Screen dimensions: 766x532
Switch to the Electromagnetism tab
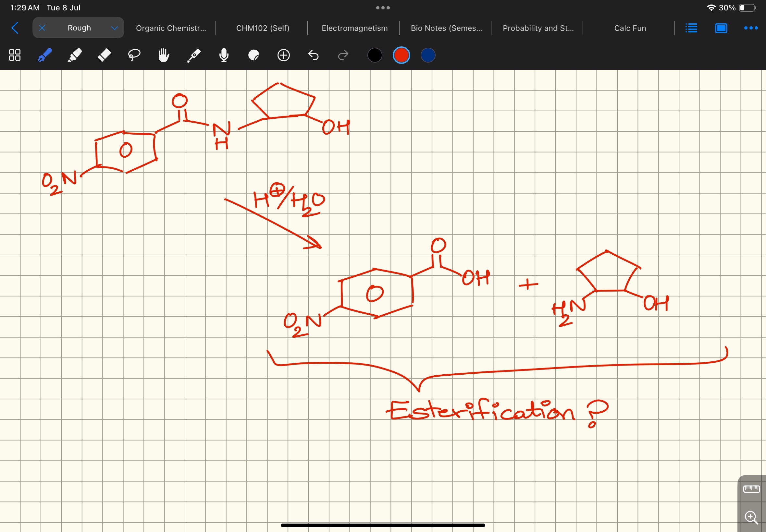[354, 28]
